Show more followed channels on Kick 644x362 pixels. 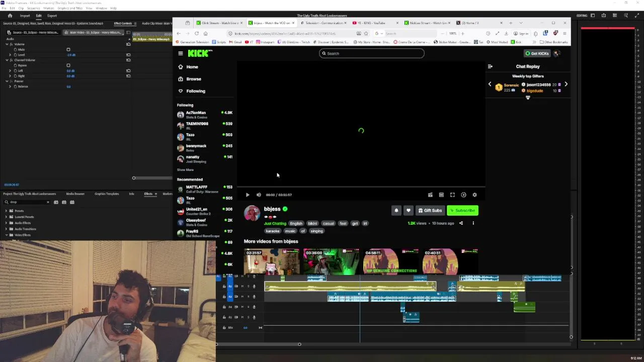click(185, 170)
